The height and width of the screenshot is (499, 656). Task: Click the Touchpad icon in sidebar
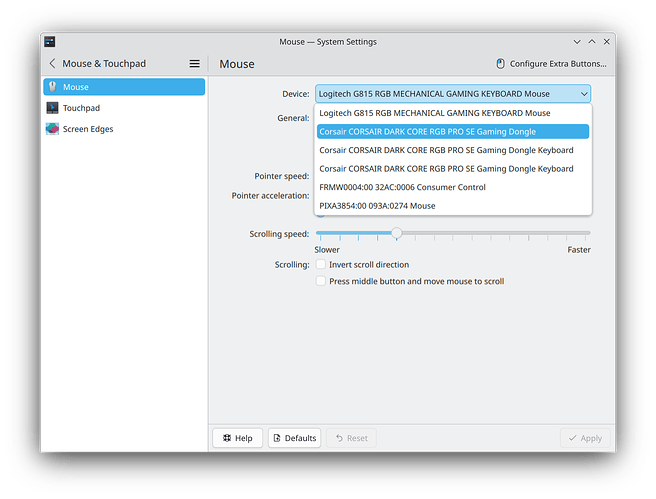point(52,108)
